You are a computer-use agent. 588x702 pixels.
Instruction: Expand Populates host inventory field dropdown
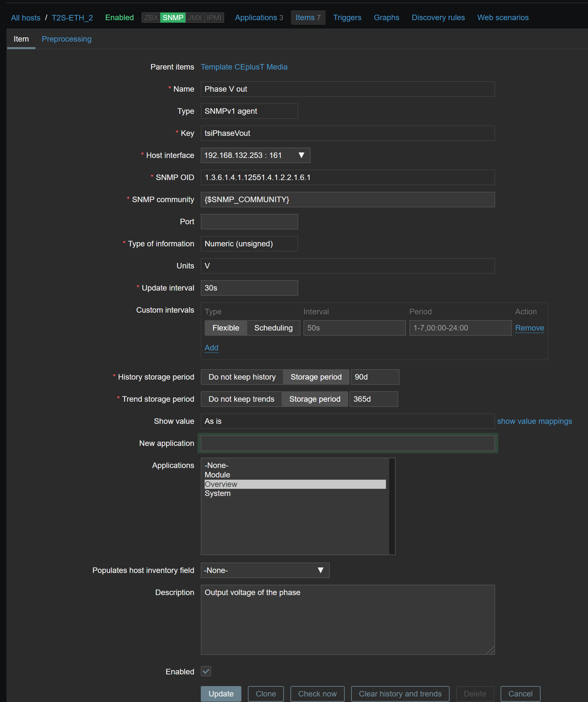[x=264, y=570]
